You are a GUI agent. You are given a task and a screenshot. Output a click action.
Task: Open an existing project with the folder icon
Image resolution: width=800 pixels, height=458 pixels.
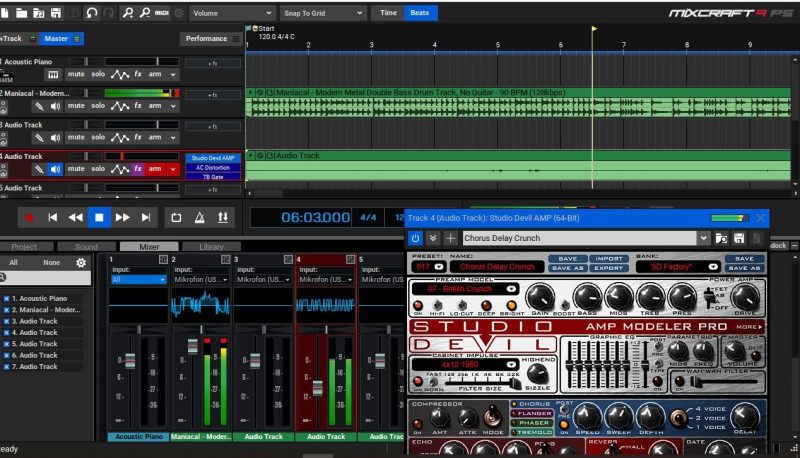click(21, 13)
